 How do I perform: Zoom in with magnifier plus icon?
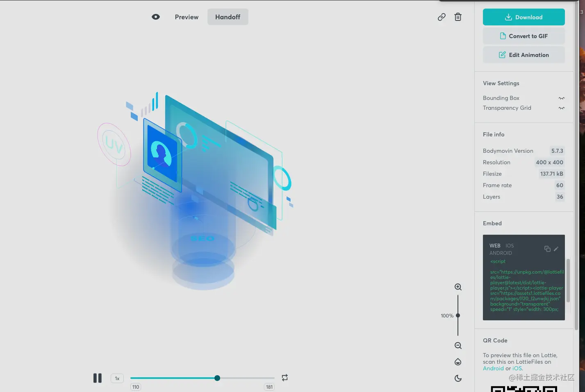[458, 287]
